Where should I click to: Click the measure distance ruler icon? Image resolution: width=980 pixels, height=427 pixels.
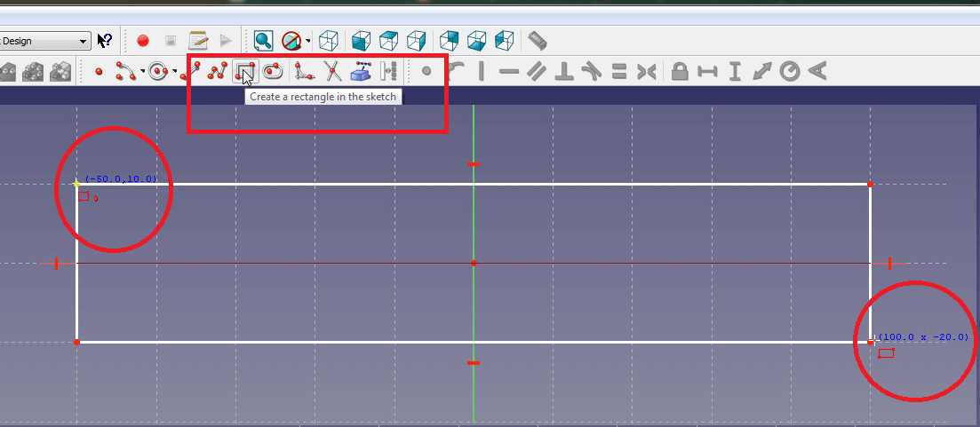[537, 41]
